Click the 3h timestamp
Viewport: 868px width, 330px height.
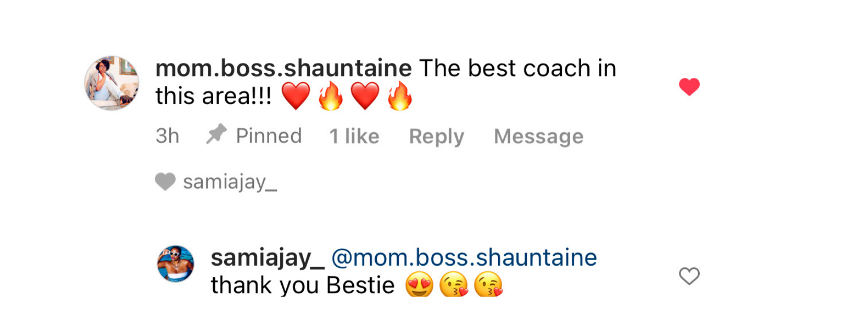[x=167, y=136]
